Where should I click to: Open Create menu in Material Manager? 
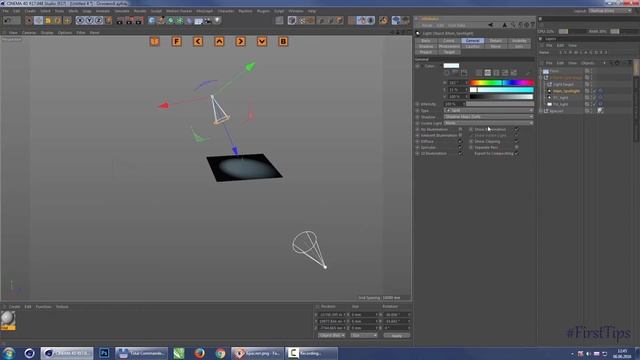pyautogui.click(x=14, y=307)
